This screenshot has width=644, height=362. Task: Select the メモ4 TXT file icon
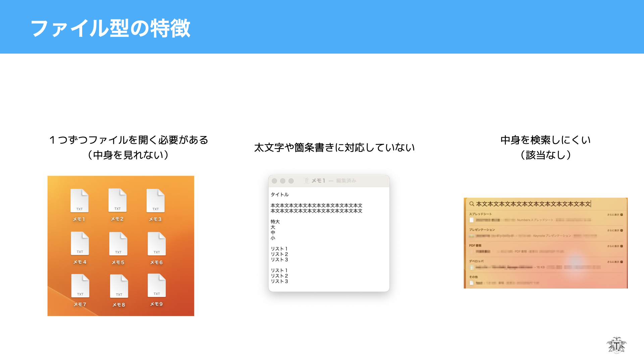pyautogui.click(x=80, y=244)
